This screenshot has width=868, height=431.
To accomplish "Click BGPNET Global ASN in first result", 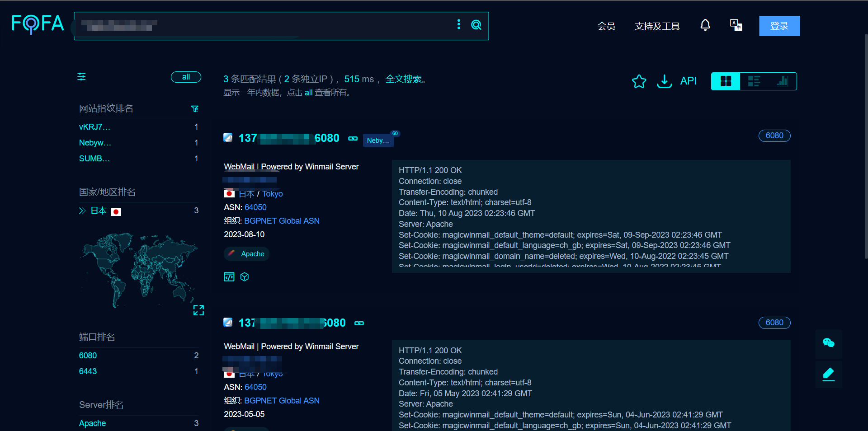I will click(x=282, y=221).
